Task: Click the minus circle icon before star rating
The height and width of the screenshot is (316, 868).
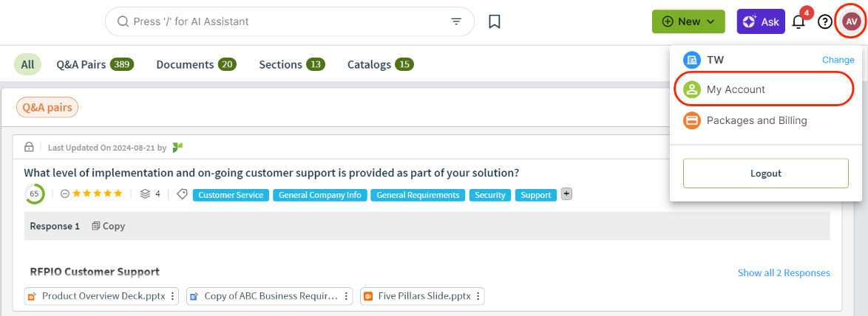Action: pos(65,194)
